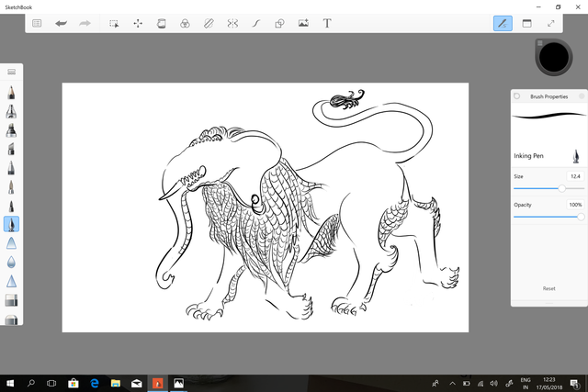Toggle fullscreen mode with the arrows icon

(551, 23)
